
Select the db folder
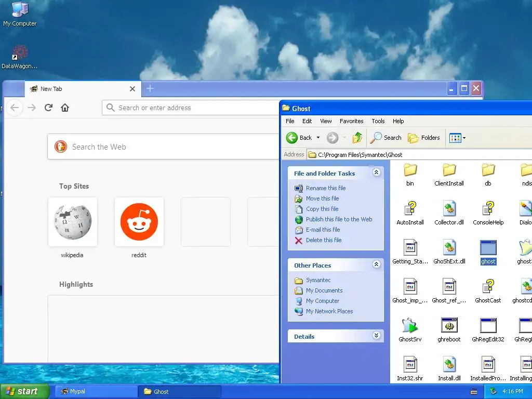(488, 175)
